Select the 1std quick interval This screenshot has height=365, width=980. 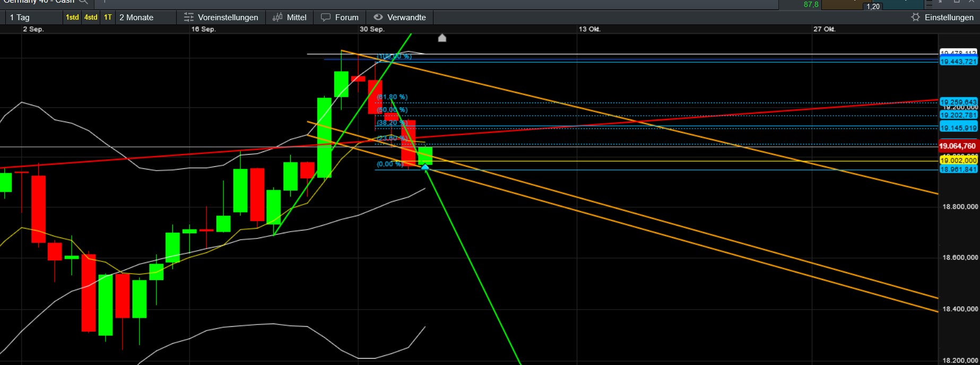(72, 18)
